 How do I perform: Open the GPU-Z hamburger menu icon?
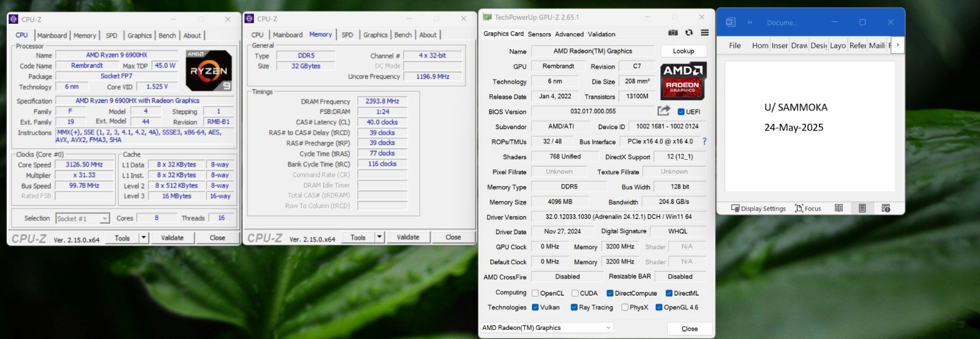click(705, 33)
